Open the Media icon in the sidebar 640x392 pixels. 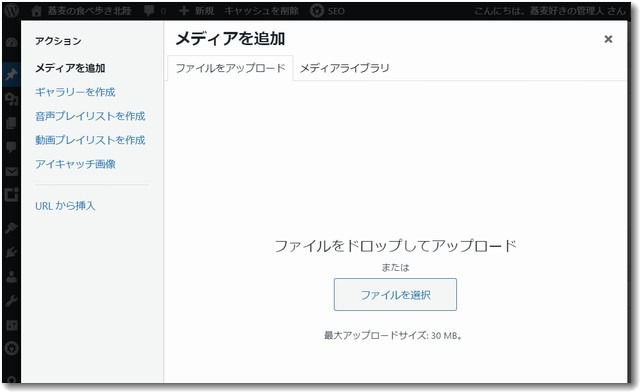(11, 98)
